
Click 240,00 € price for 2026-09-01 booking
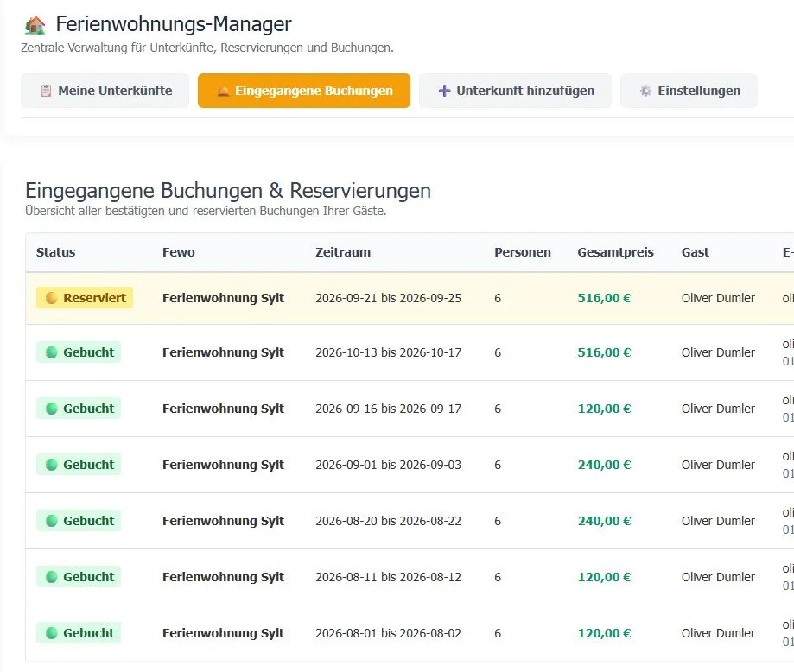(x=604, y=465)
